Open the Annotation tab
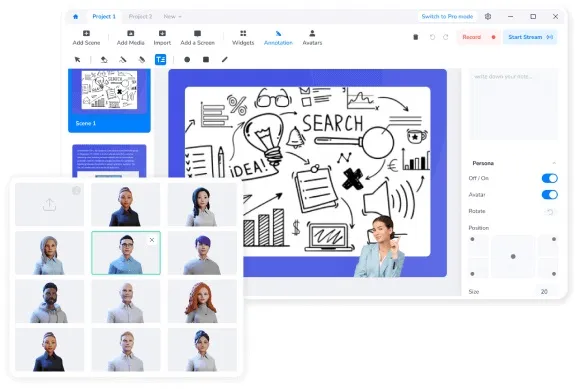Screen dimensions: 578x389 click(278, 38)
